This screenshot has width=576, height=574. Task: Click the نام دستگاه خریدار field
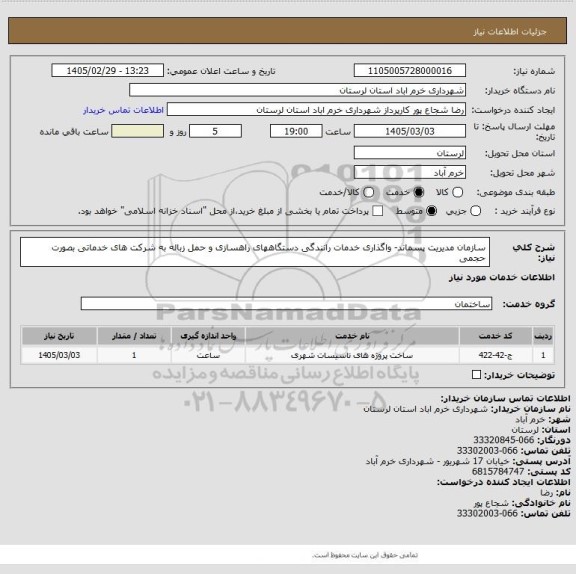(298, 90)
